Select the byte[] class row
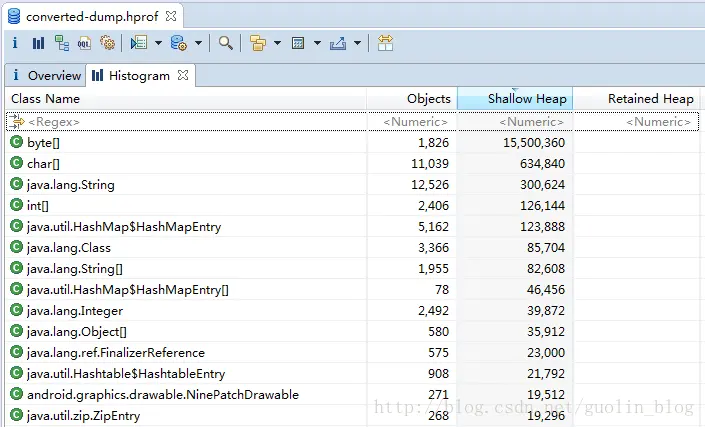705x427 pixels. point(352,142)
